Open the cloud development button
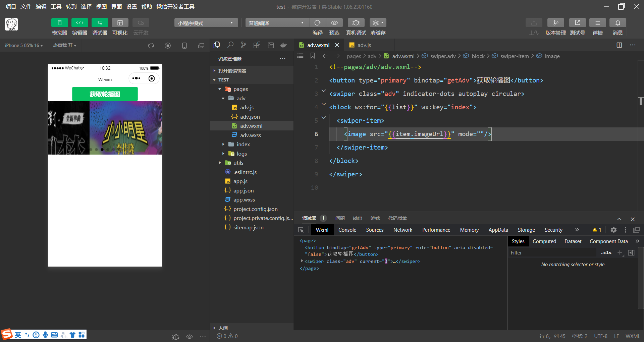 pos(141,23)
